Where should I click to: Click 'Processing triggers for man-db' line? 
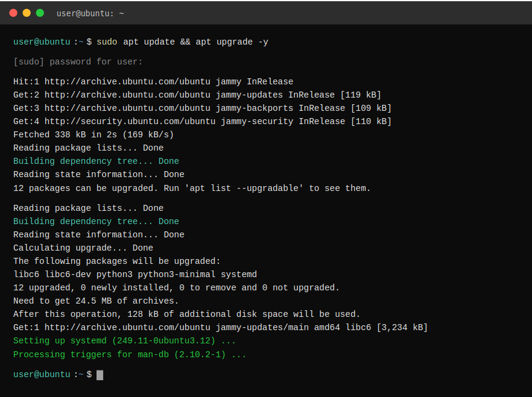click(x=130, y=354)
